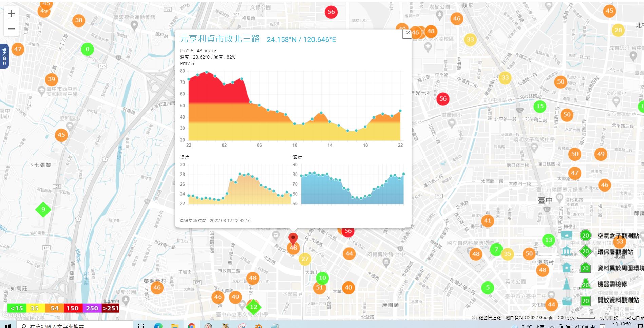Click the 機器需檢修 legend label
Screen dimensions: 644x328
coord(612,284)
